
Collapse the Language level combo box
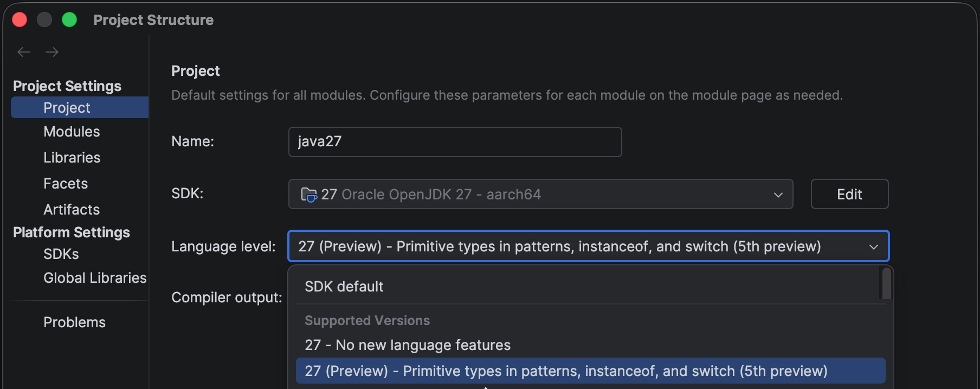(588, 247)
